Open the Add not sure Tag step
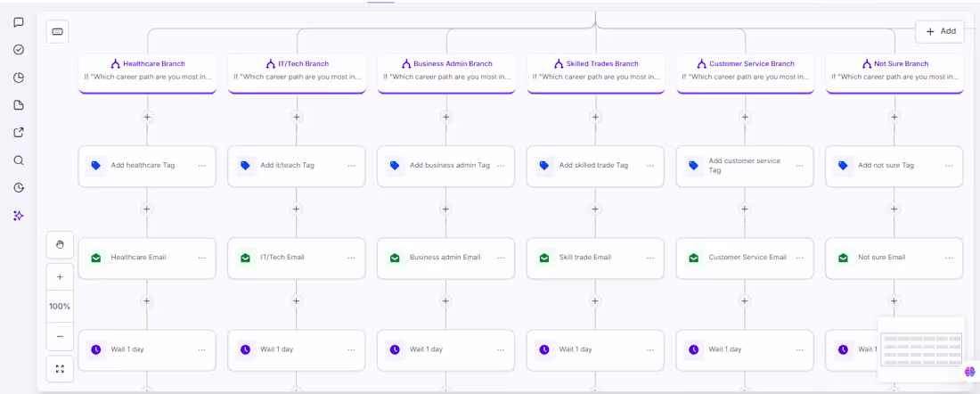The image size is (980, 394). pyautogui.click(x=894, y=166)
